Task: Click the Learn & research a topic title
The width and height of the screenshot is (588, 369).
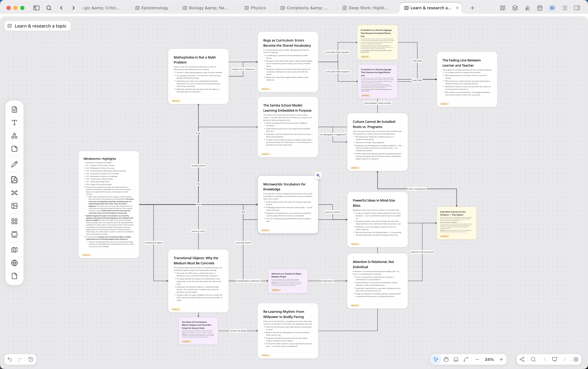Action: [x=41, y=26]
